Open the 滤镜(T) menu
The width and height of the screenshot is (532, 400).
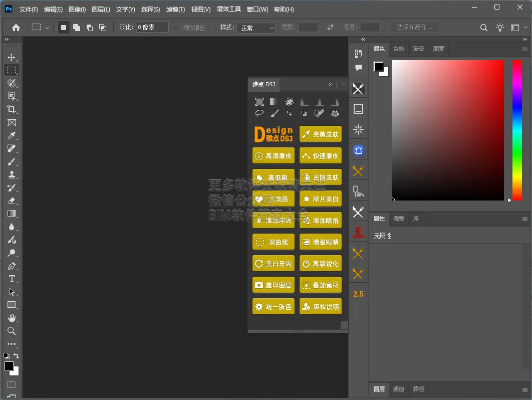pyautogui.click(x=175, y=10)
